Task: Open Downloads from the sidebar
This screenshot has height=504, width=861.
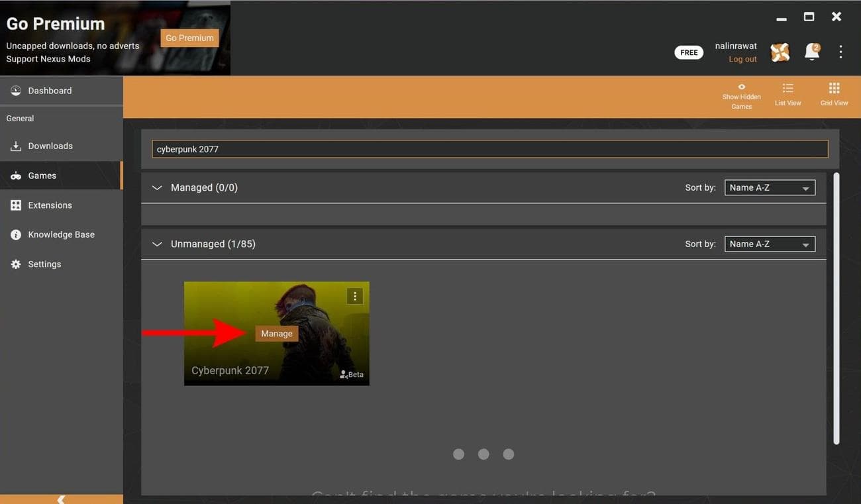Action: click(x=50, y=146)
